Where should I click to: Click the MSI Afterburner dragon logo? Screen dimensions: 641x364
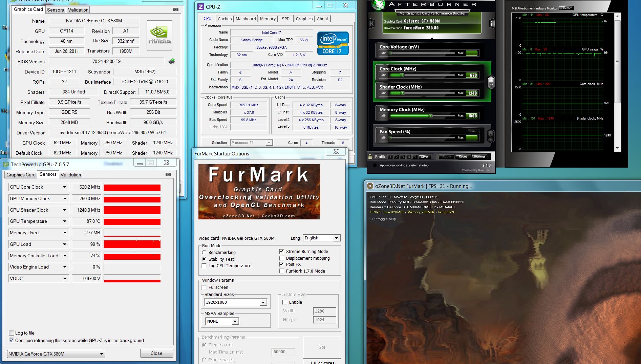378,5
